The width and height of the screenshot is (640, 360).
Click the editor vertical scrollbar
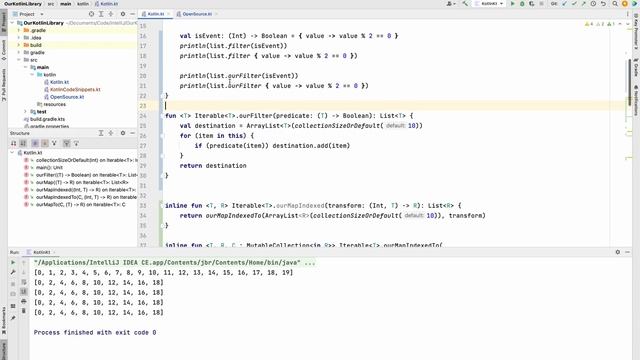pyautogui.click(x=629, y=82)
